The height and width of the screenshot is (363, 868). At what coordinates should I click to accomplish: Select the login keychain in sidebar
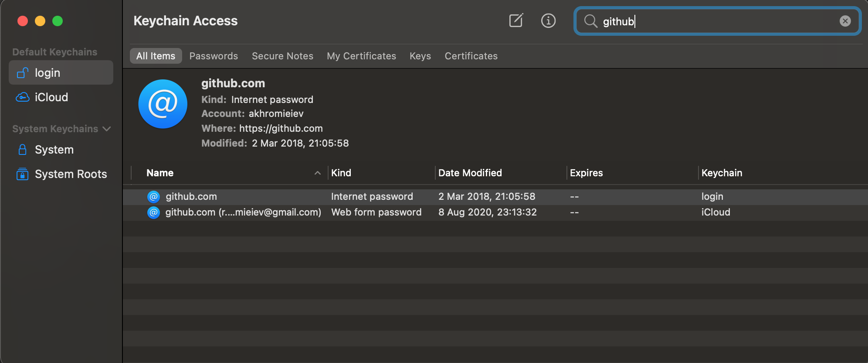pos(61,72)
